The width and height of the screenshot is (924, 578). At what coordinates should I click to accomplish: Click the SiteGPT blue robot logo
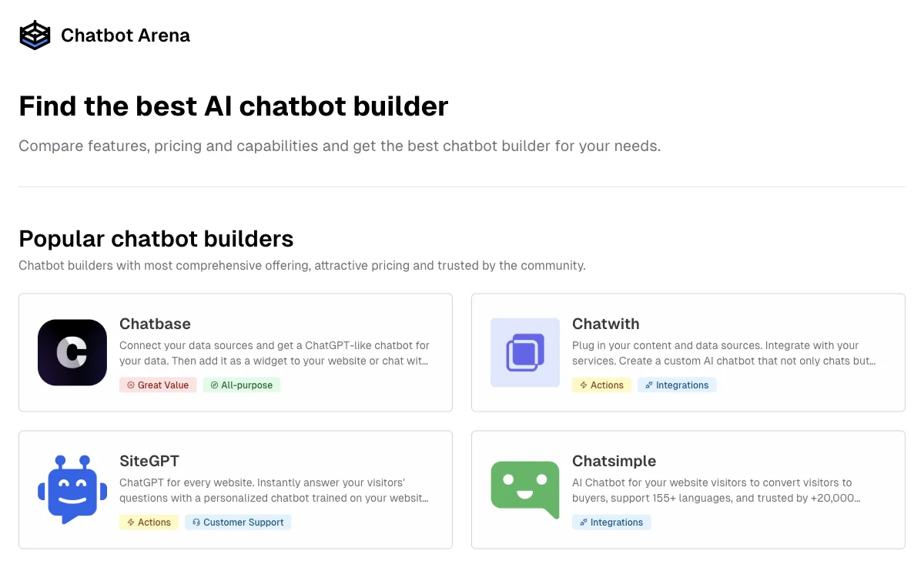(68, 489)
